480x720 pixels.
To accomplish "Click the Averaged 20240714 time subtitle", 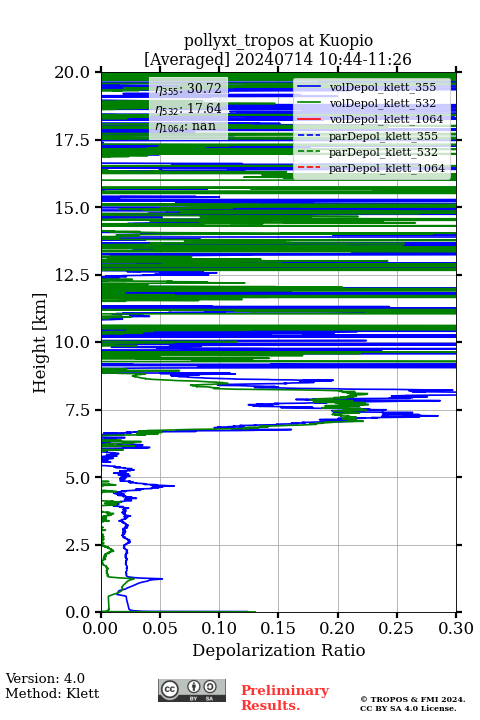I will point(278,60).
